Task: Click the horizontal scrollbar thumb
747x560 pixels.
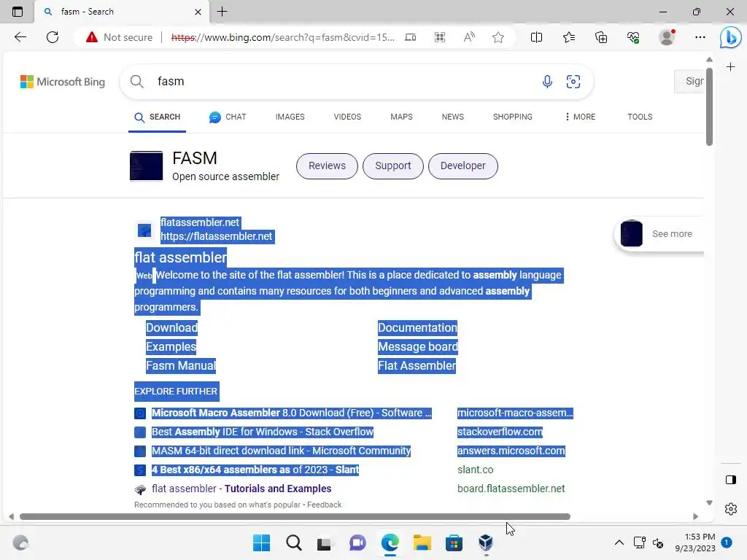Action: [x=295, y=517]
